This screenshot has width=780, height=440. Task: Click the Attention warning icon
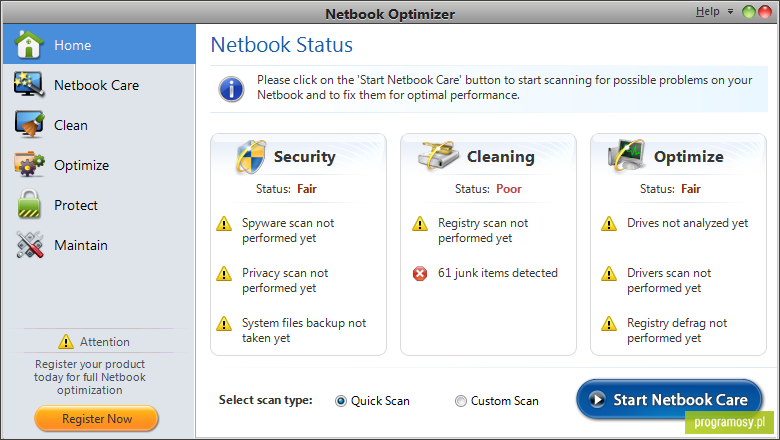coord(66,342)
